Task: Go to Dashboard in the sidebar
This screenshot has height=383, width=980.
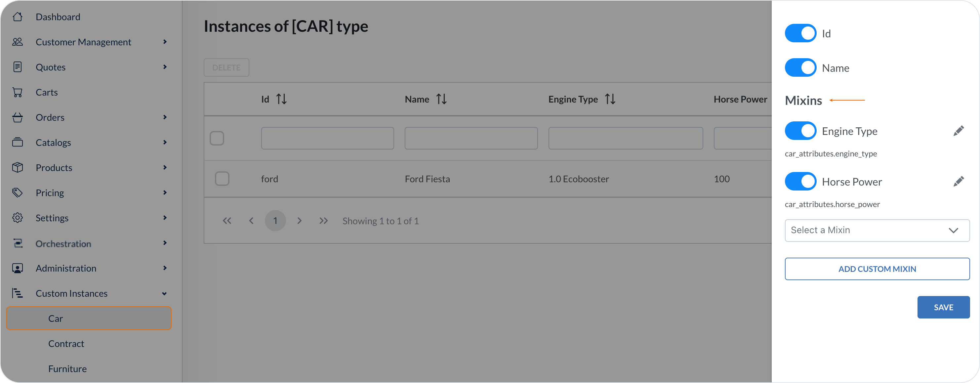Action: tap(58, 17)
